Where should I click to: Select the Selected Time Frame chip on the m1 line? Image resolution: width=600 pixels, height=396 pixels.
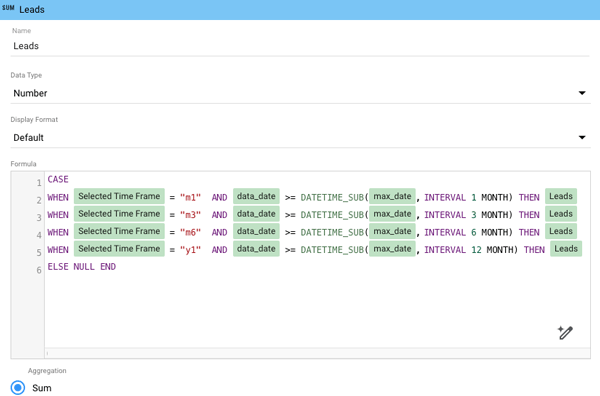pyautogui.click(x=119, y=196)
